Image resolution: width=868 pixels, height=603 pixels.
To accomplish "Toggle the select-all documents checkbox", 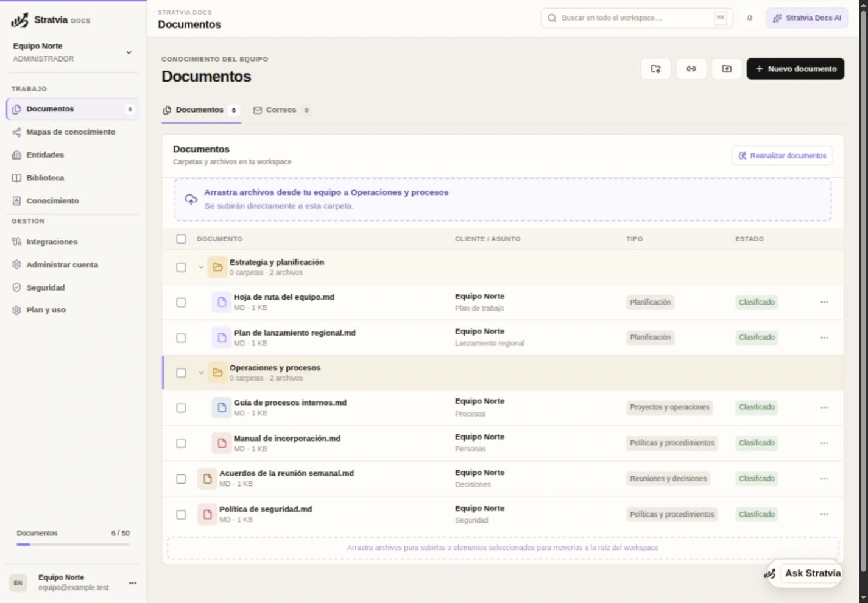I will pos(181,239).
